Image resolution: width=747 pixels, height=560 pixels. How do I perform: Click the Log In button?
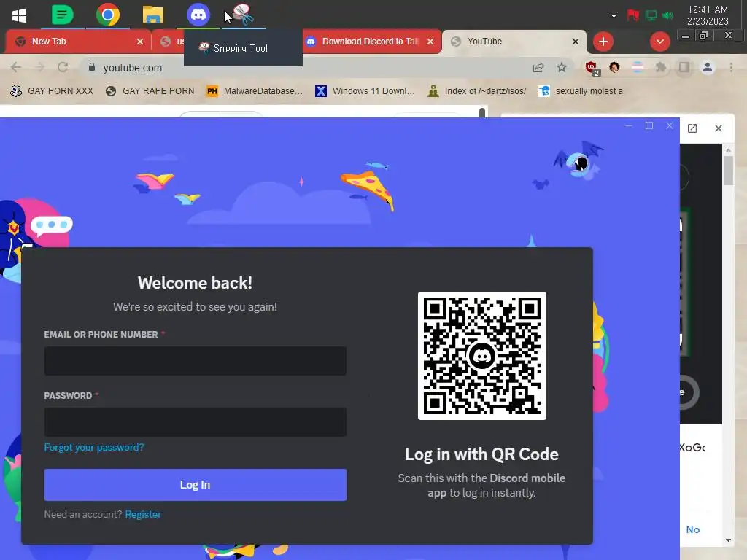pos(196,485)
